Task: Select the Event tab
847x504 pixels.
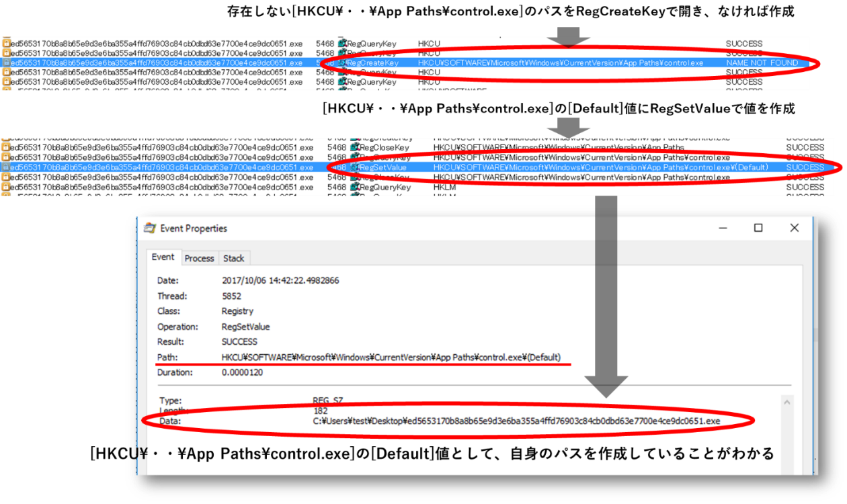Action: coord(163,258)
